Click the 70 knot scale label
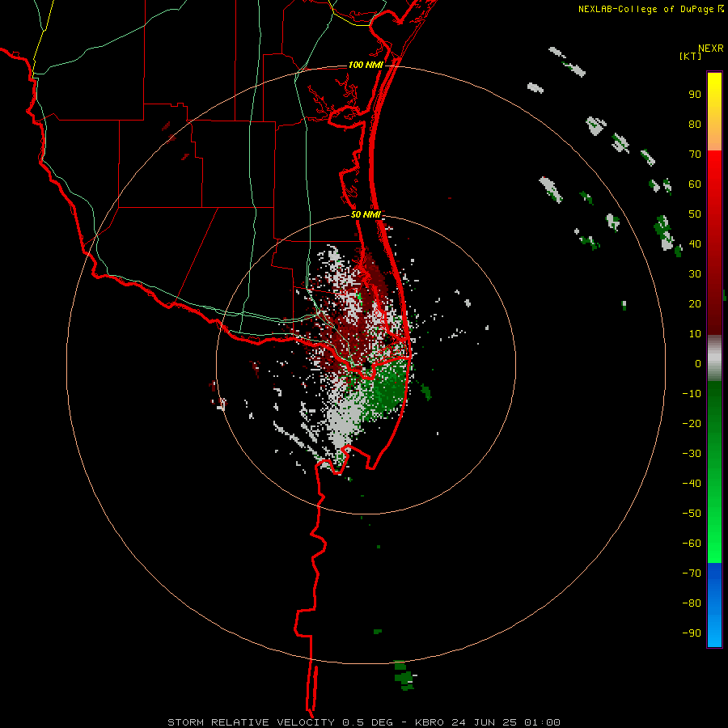728x728 pixels. tap(695, 154)
